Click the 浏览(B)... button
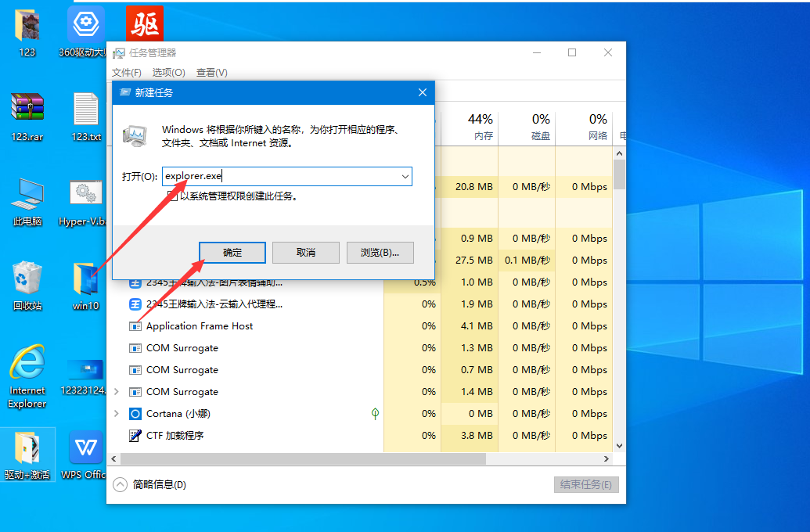 (x=380, y=253)
